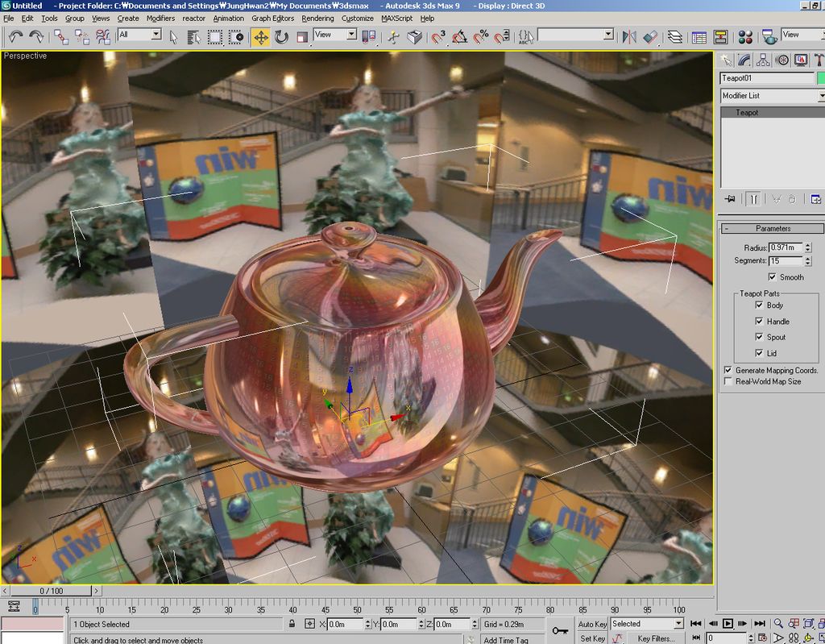The width and height of the screenshot is (825, 644).
Task: Switch to the Hierarchy panel tab
Action: [763, 60]
